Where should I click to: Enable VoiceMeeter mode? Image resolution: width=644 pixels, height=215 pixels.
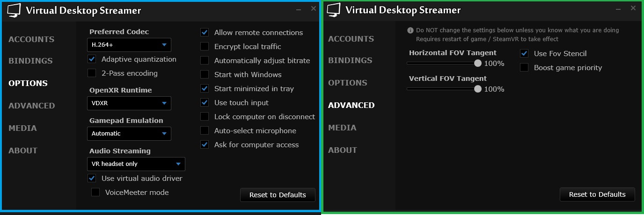point(95,193)
